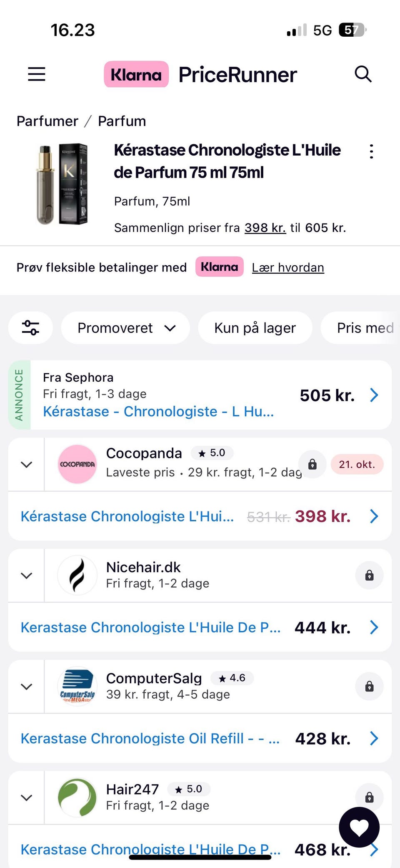400x868 pixels.
Task: Tap the heart favorite button
Action: (x=359, y=827)
